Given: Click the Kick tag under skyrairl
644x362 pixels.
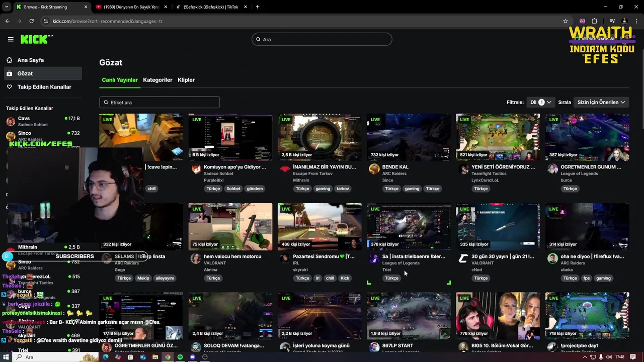Looking at the screenshot, I should 345,278.
